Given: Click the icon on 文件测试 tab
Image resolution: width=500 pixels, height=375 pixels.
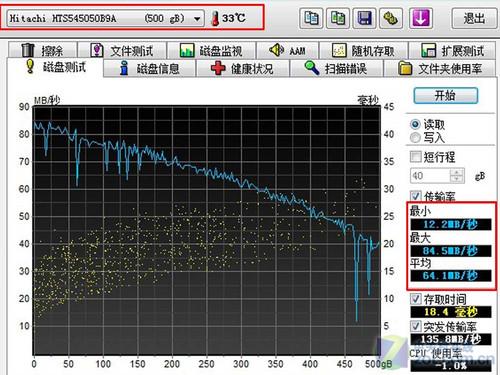Looking at the screenshot, I should [97, 50].
